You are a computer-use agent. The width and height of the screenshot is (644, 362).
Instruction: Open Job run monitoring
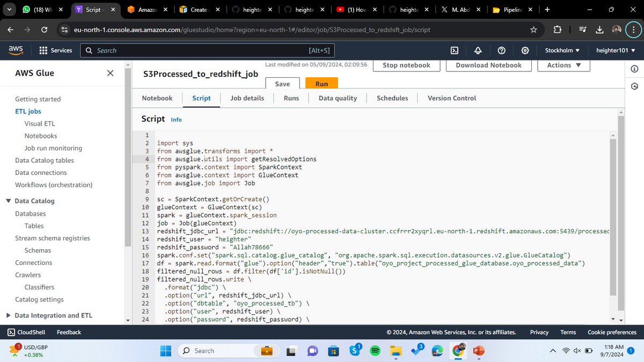pos(53,149)
